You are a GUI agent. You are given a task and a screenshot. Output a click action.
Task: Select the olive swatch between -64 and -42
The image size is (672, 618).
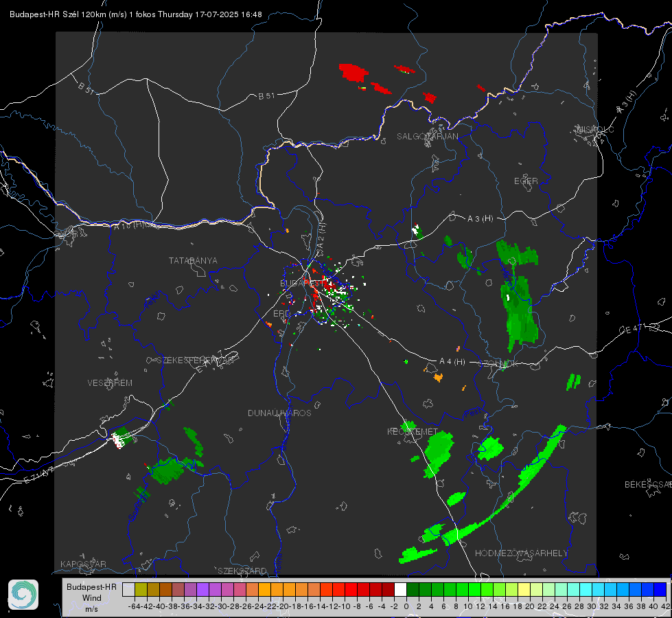pyautogui.click(x=141, y=589)
